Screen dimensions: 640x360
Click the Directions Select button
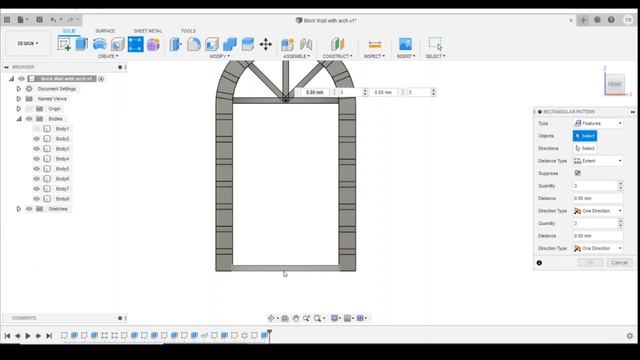tap(585, 149)
